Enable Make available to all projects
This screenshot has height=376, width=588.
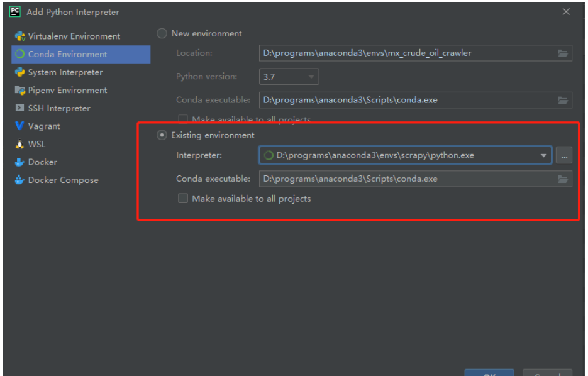click(183, 198)
